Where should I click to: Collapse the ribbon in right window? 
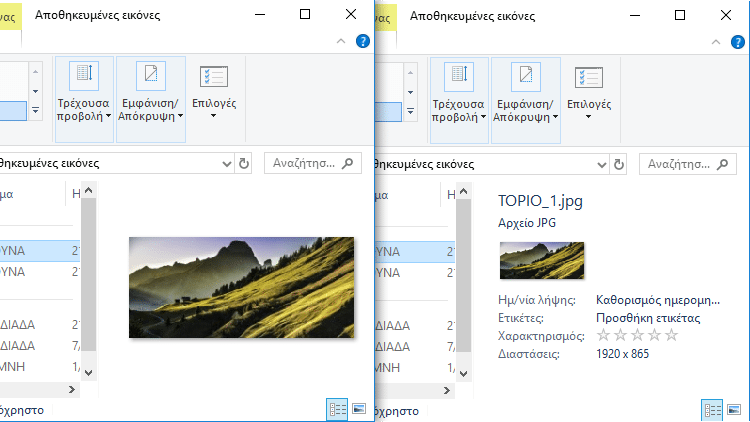point(716,42)
